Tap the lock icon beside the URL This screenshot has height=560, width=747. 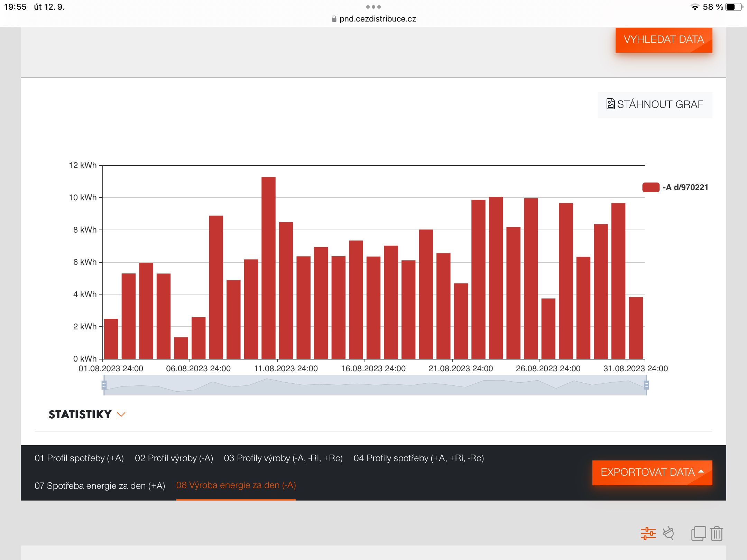point(334,19)
